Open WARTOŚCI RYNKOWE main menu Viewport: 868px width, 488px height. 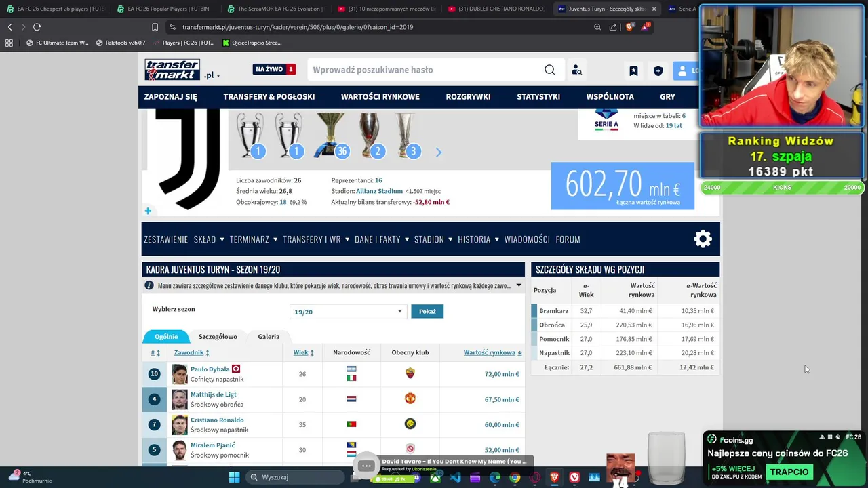[380, 97]
